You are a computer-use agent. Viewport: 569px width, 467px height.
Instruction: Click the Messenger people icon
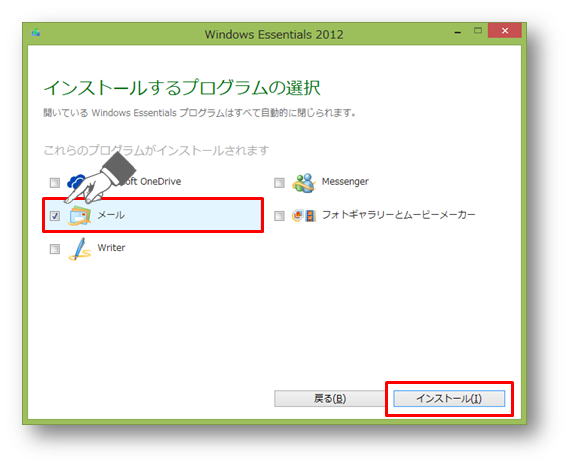pyautogui.click(x=304, y=183)
